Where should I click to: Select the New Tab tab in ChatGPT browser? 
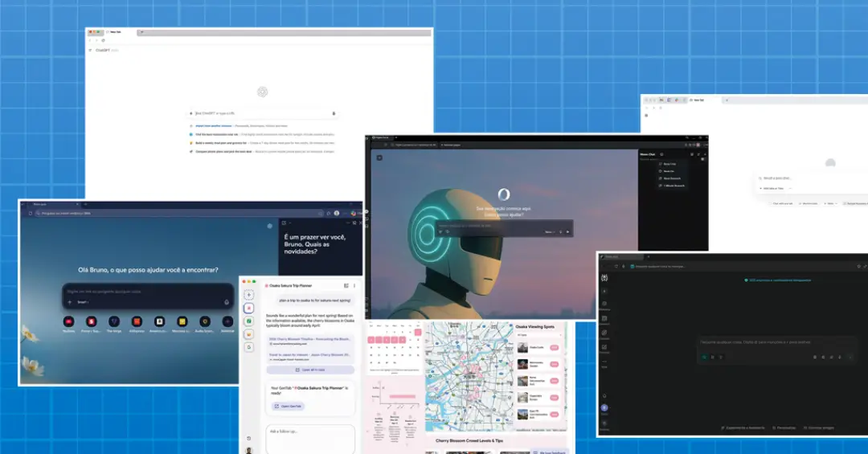tap(114, 32)
